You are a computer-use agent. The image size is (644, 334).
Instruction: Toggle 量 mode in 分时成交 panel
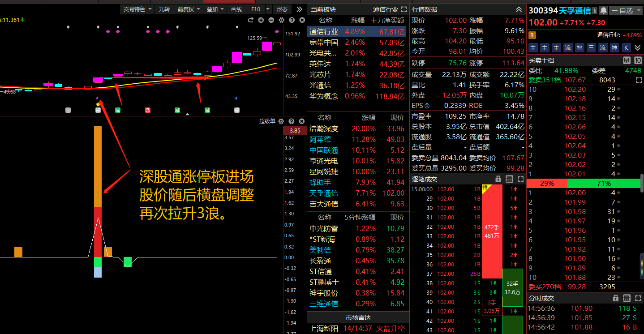627,298
